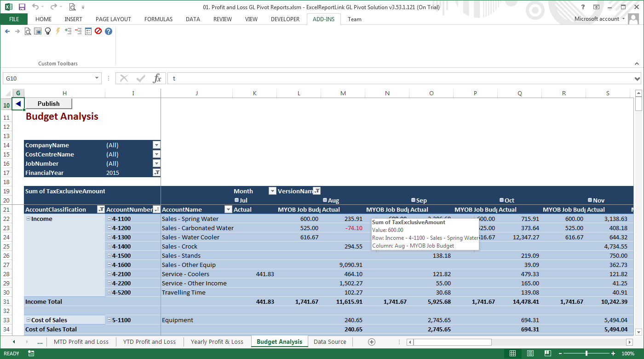Open print preview from the Custom Toolbars group

28,31
